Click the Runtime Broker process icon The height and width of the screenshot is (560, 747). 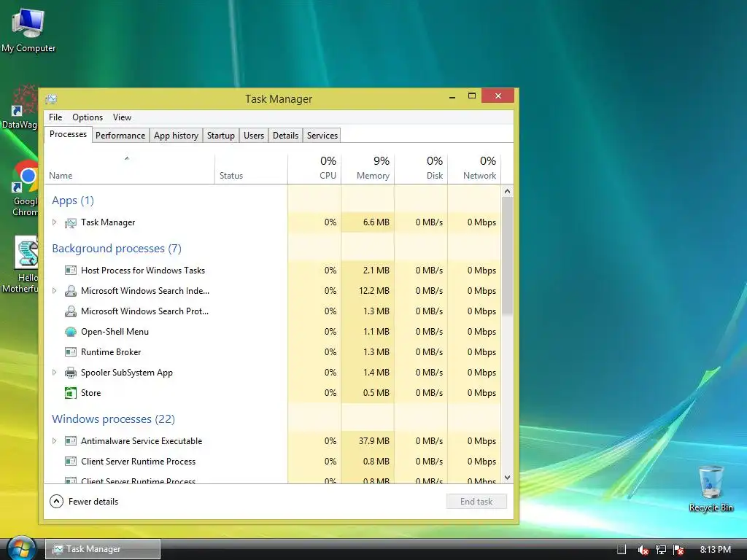pyautogui.click(x=71, y=352)
